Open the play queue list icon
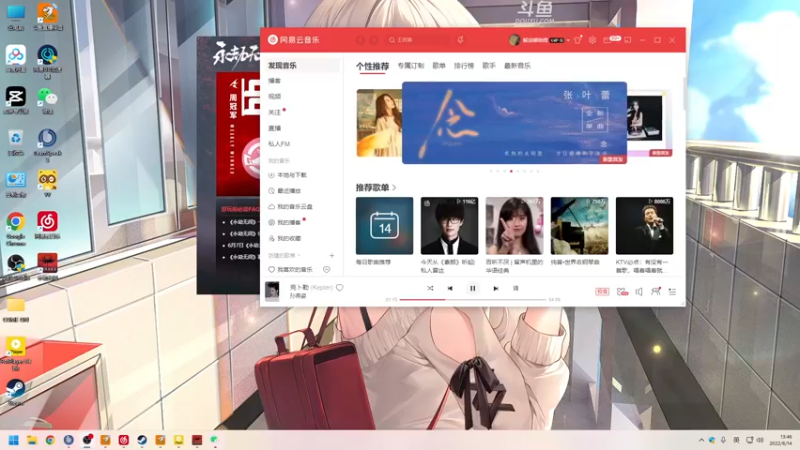The image size is (800, 450). (672, 291)
